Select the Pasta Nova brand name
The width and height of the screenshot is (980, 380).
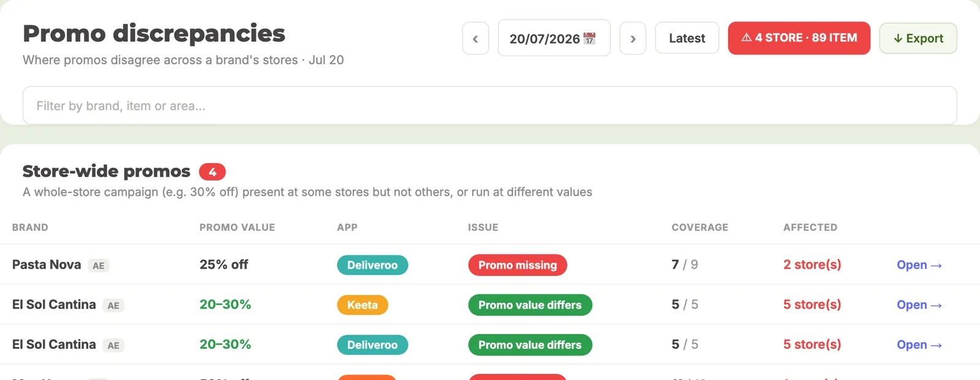tap(47, 264)
